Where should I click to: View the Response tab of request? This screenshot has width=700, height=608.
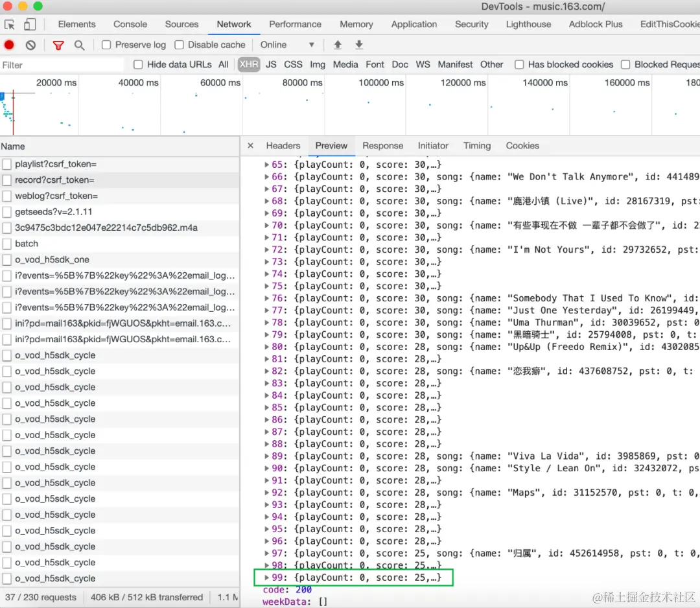(382, 146)
